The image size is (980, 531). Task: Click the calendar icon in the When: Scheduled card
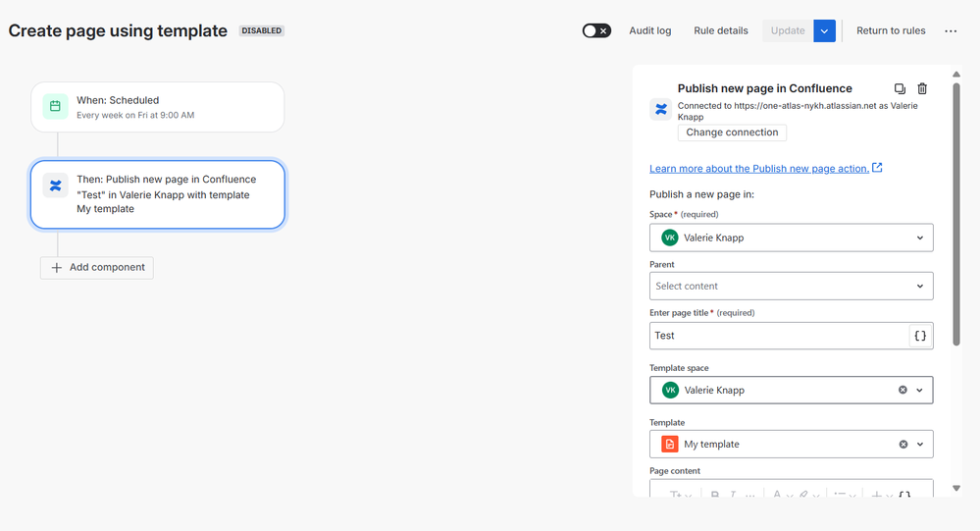click(55, 106)
